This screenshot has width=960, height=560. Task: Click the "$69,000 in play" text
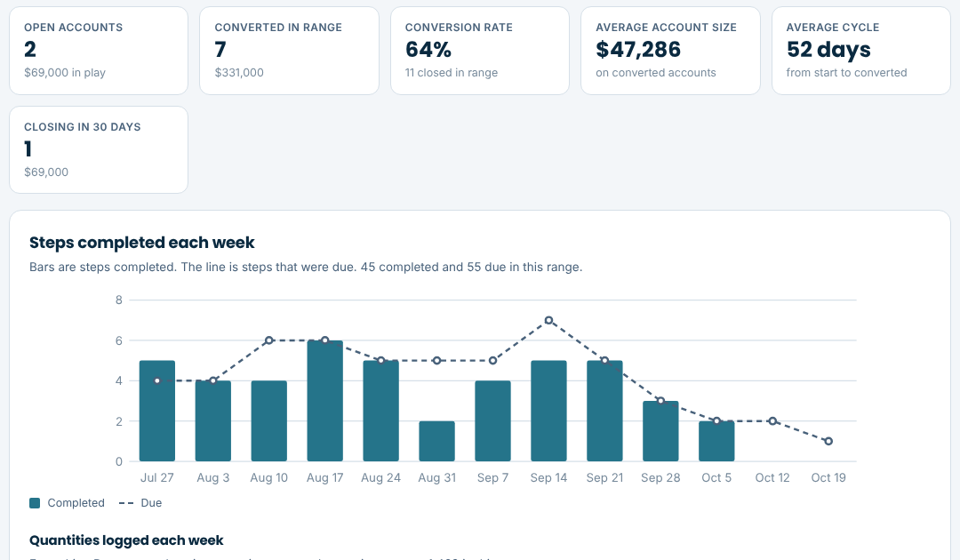click(65, 73)
